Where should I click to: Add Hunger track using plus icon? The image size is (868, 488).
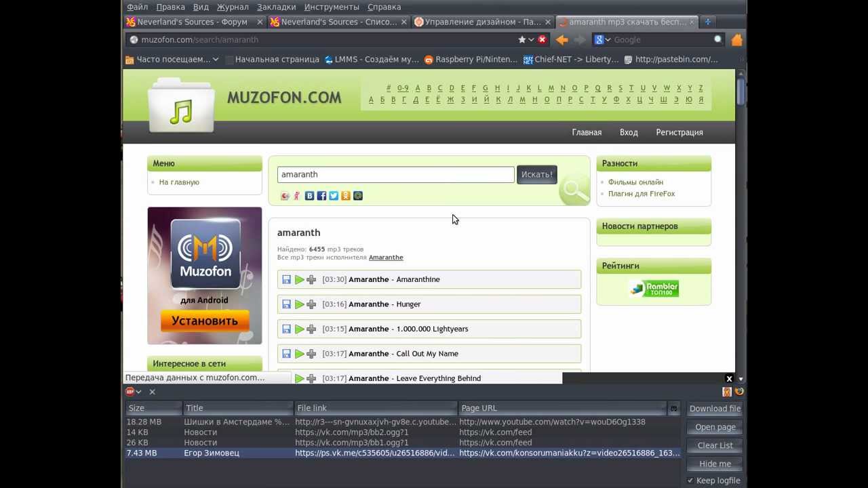pyautogui.click(x=311, y=304)
